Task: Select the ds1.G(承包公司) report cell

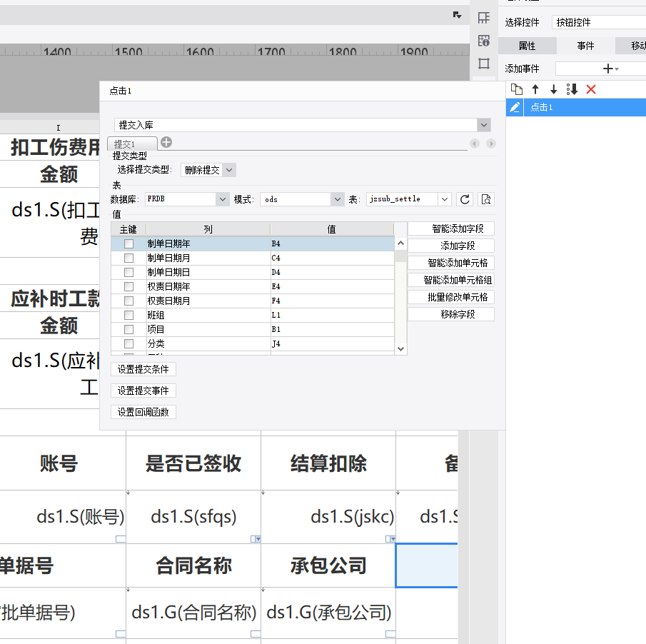Action: pos(328,613)
